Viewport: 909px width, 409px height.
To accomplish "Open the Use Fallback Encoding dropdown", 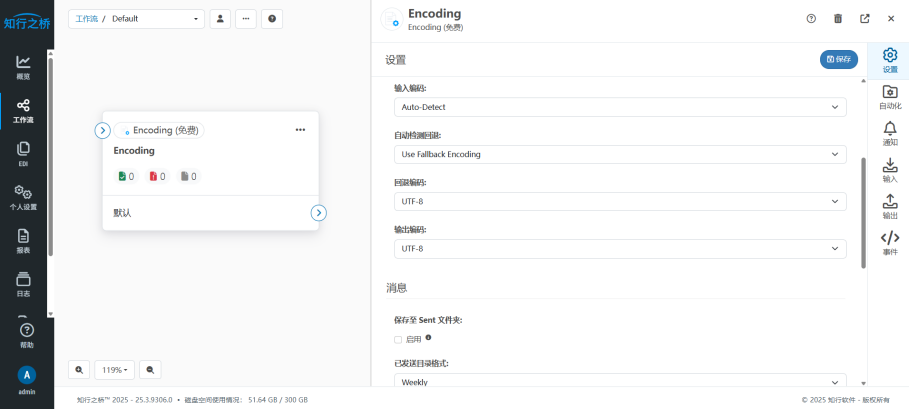I will 620,154.
